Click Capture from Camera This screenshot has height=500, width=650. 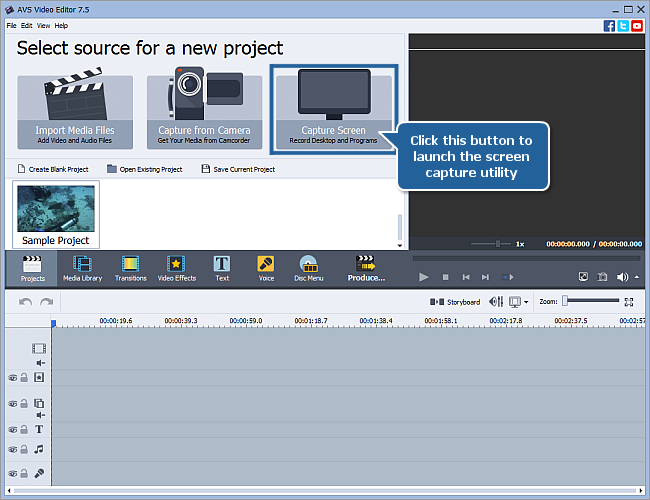click(204, 110)
